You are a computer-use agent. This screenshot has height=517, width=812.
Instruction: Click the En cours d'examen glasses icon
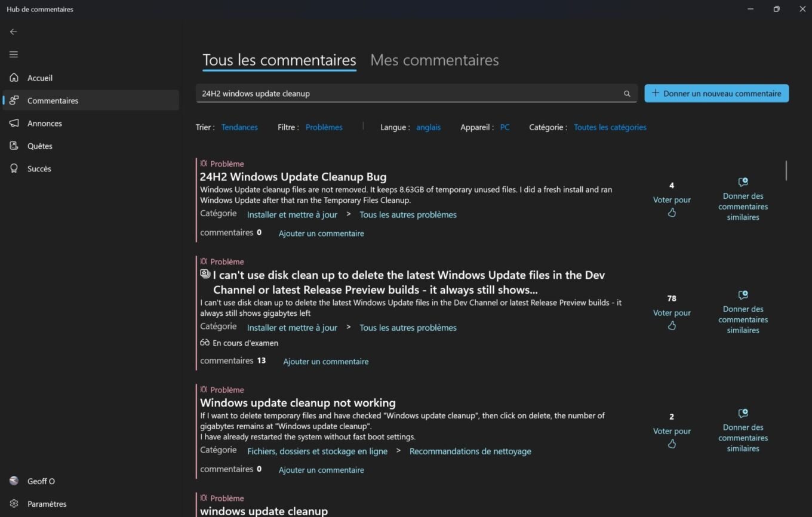(x=205, y=343)
